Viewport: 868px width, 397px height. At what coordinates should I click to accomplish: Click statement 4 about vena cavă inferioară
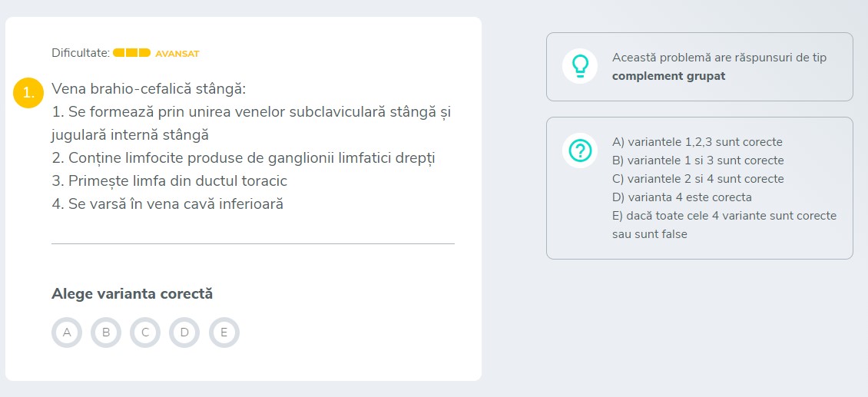pyautogui.click(x=167, y=204)
